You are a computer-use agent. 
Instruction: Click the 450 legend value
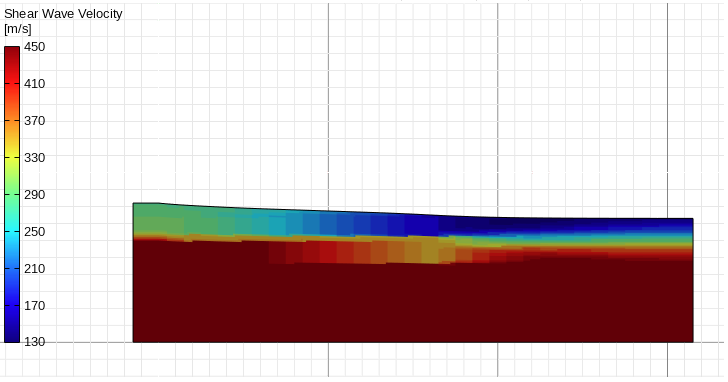point(35,47)
